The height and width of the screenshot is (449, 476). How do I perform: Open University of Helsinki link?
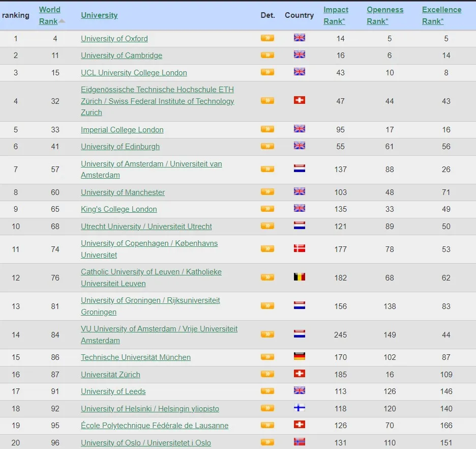point(150,409)
